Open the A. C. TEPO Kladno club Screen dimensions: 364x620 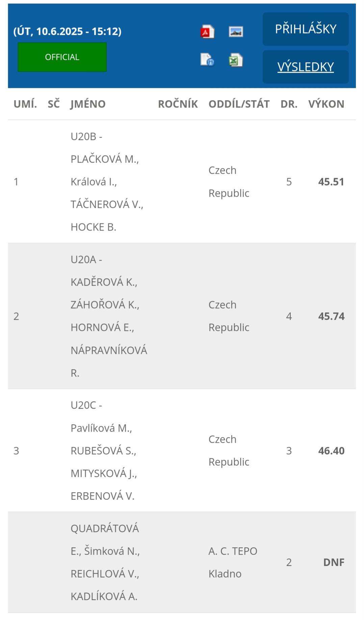pos(233,562)
